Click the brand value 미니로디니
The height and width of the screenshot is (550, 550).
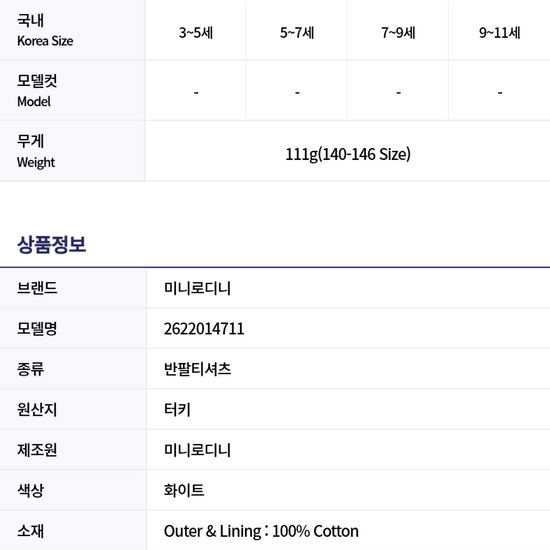point(197,288)
